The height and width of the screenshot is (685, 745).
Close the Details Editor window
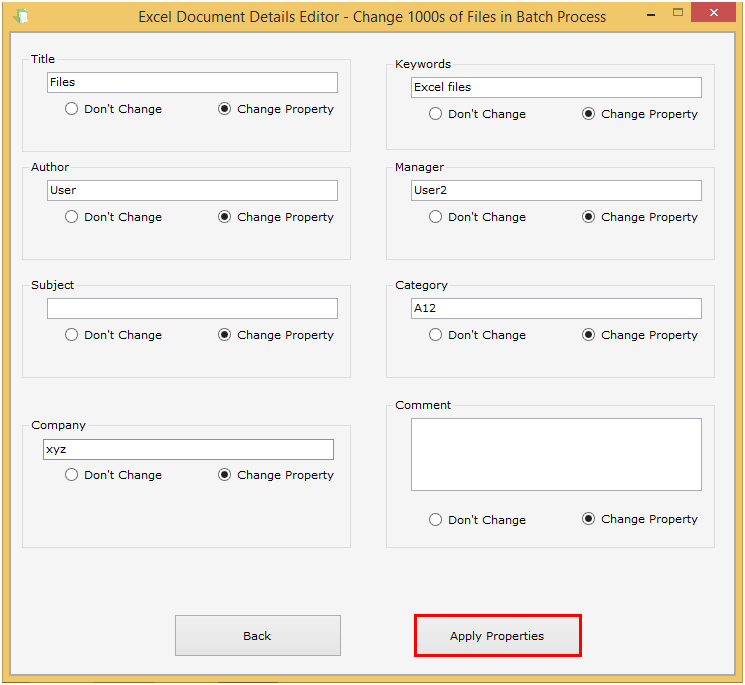pos(714,13)
